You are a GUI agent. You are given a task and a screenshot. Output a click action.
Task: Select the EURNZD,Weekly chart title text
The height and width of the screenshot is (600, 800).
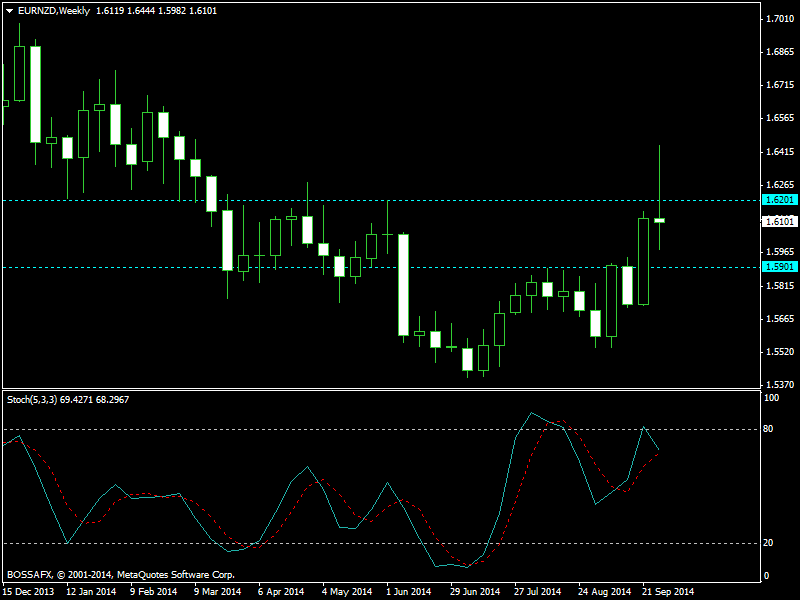54,11
